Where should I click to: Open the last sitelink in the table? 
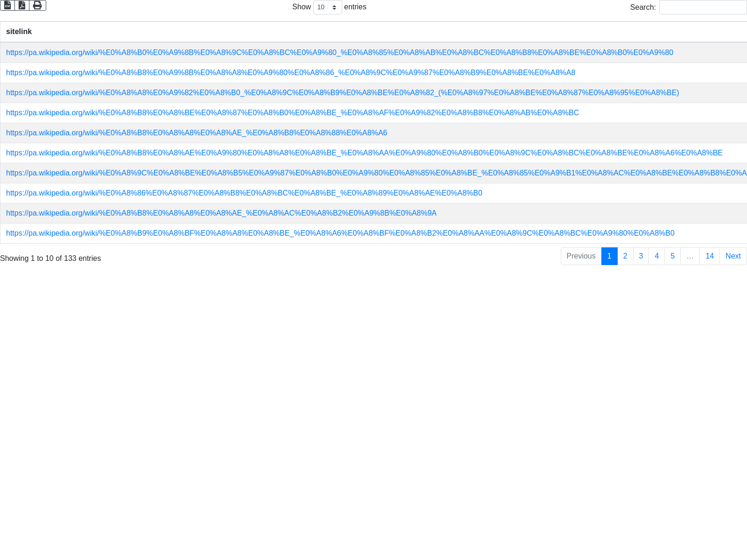pyautogui.click(x=340, y=233)
